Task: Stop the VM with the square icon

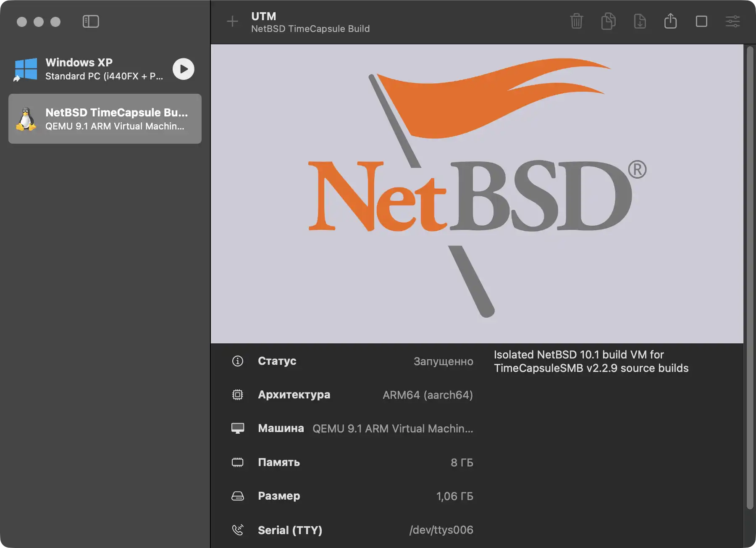Action: [701, 21]
